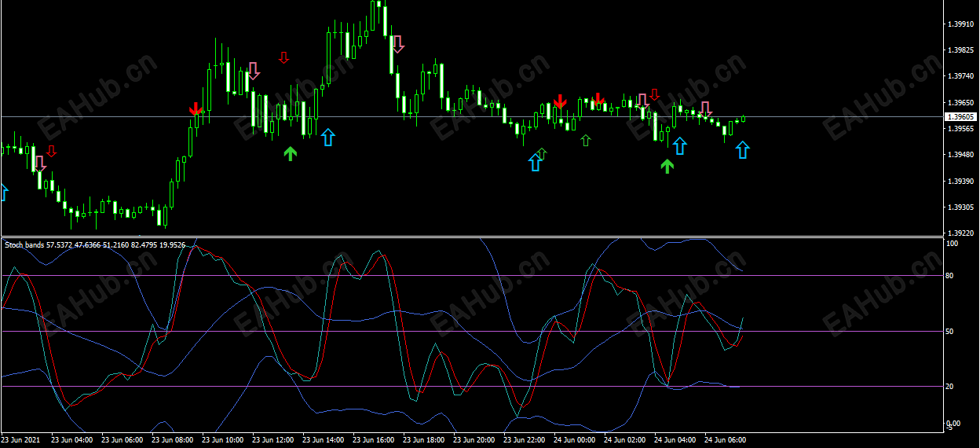Click the 1.39910 price axis label

(x=961, y=24)
